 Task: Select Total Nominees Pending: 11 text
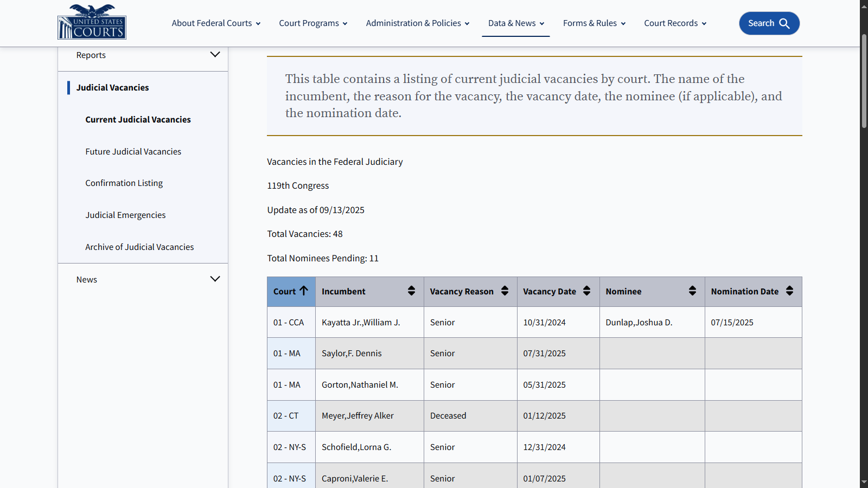323,259
